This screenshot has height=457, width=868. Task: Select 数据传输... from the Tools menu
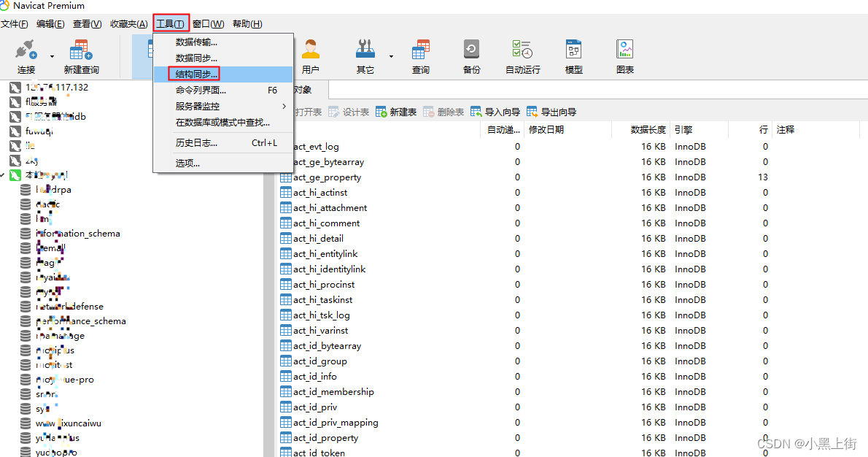pyautogui.click(x=223, y=42)
